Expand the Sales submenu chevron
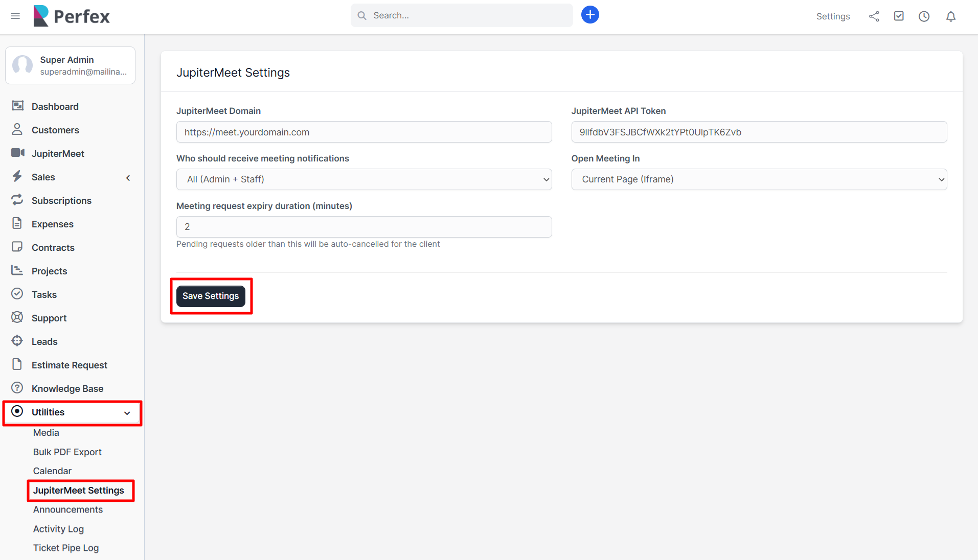 (x=128, y=178)
